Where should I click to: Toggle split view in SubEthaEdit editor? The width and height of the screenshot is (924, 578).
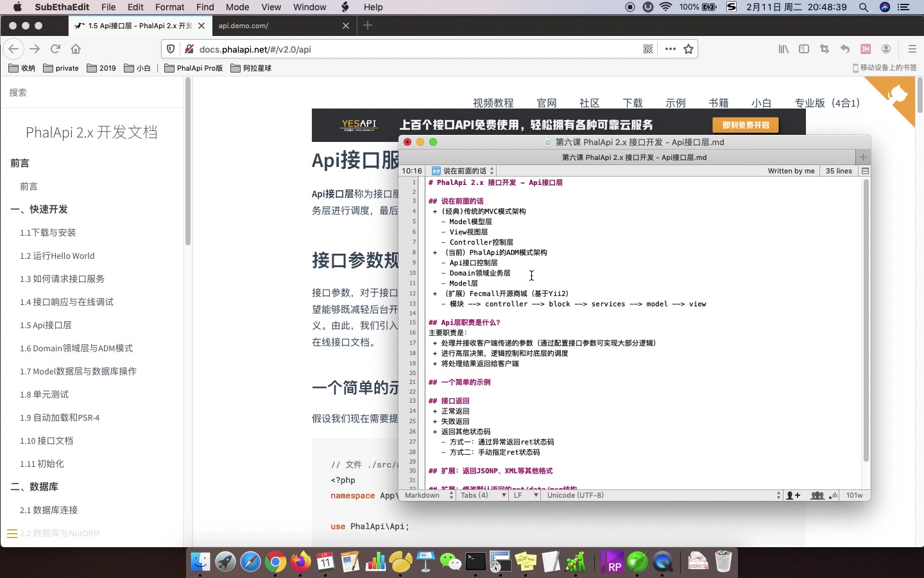(x=865, y=171)
